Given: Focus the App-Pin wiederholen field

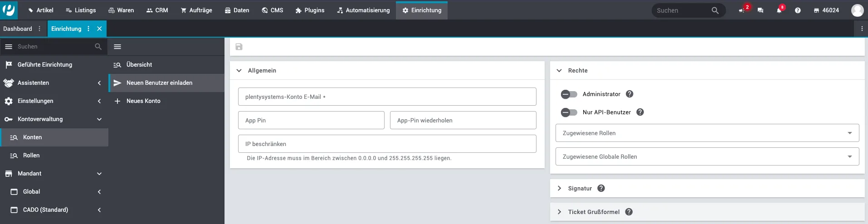Looking at the screenshot, I should 463,120.
